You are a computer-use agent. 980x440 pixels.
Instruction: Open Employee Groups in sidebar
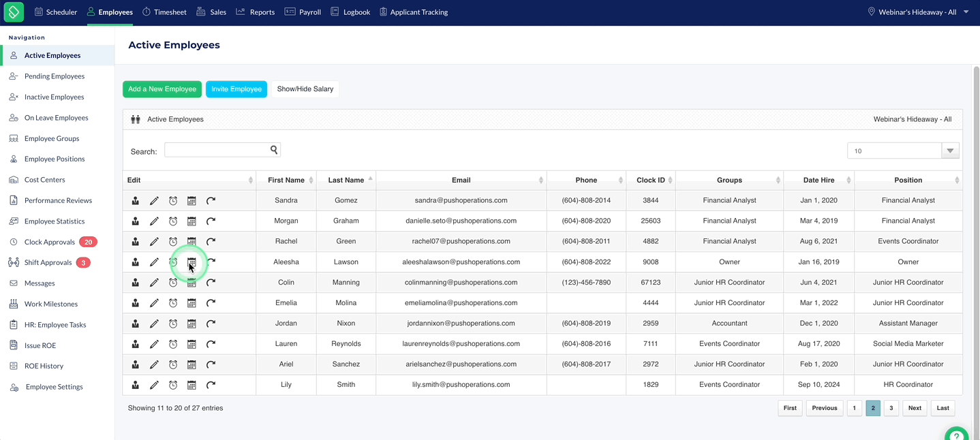point(52,138)
